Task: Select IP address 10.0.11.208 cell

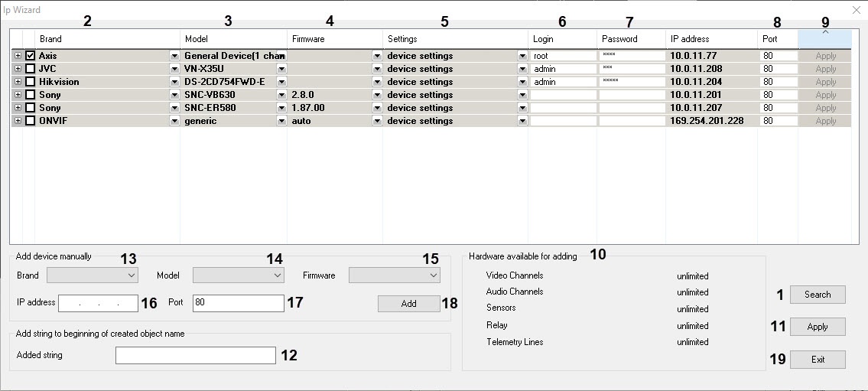Action: pos(711,69)
